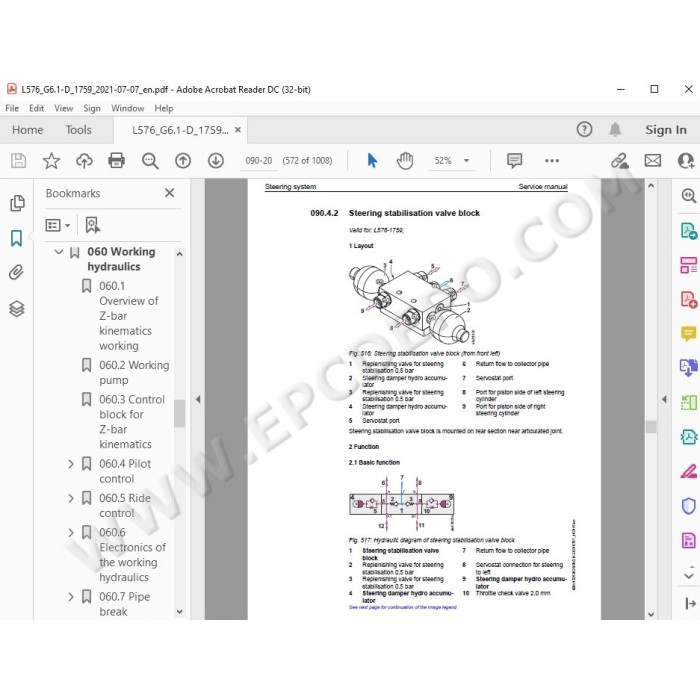Viewport: 700px width, 700px height.
Task: Upload file to cloud icon
Action: click(x=84, y=161)
